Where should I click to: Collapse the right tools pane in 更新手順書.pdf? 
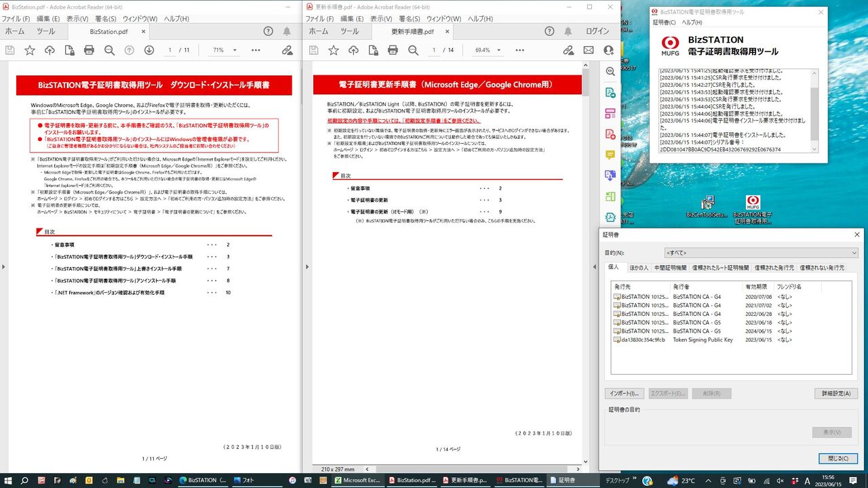pyautogui.click(x=595, y=266)
